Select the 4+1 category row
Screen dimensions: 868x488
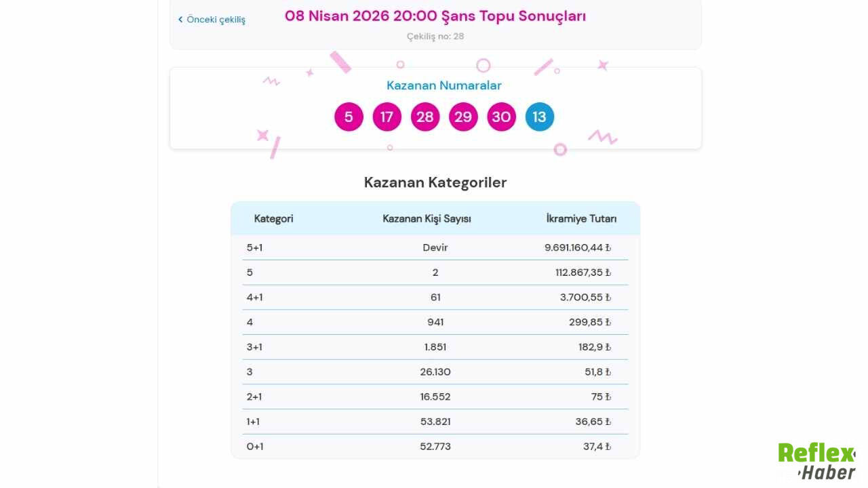(x=435, y=297)
